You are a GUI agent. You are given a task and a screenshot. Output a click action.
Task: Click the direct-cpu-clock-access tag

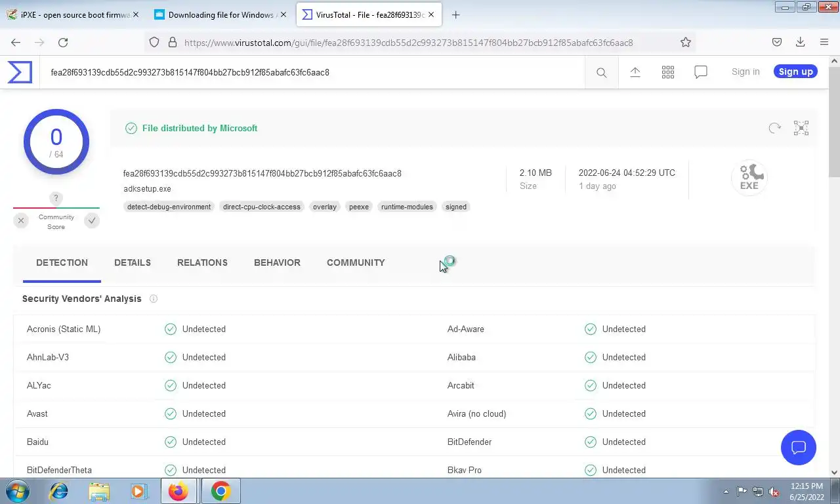pos(262,207)
